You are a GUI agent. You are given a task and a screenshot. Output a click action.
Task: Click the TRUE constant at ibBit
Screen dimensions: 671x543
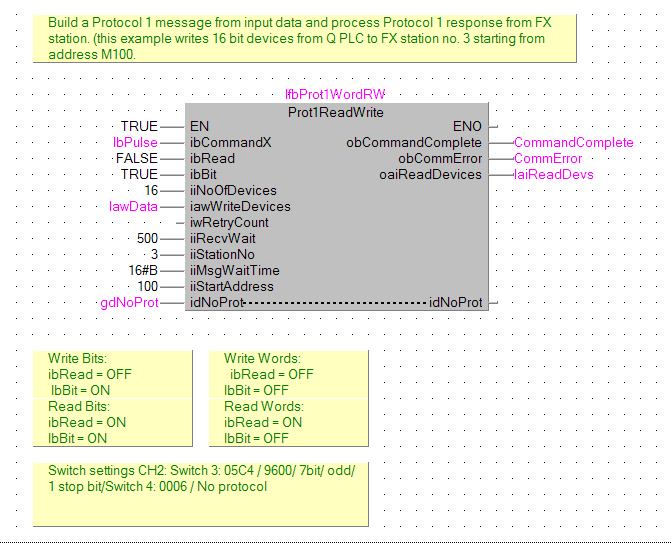click(139, 174)
